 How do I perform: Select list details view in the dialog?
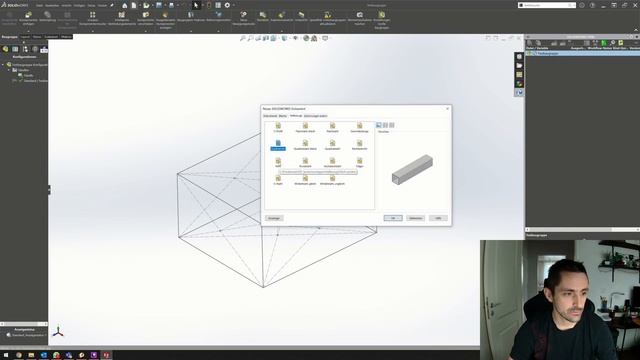pos(392,125)
